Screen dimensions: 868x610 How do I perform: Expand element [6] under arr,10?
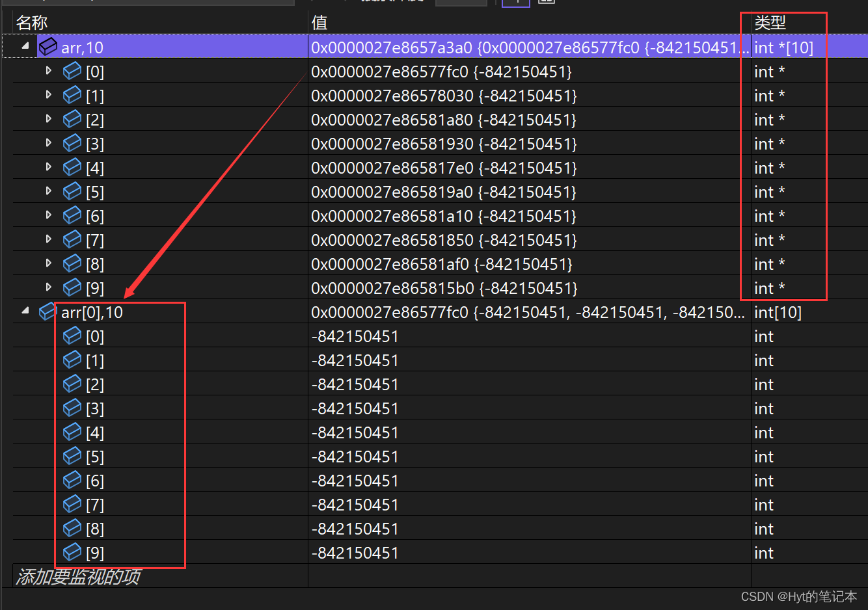click(x=49, y=215)
